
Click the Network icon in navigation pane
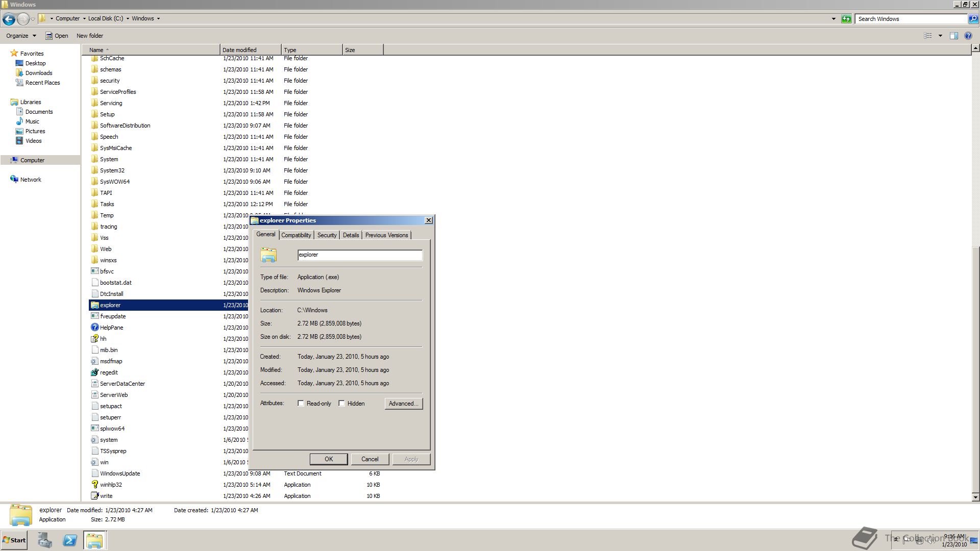tap(14, 180)
